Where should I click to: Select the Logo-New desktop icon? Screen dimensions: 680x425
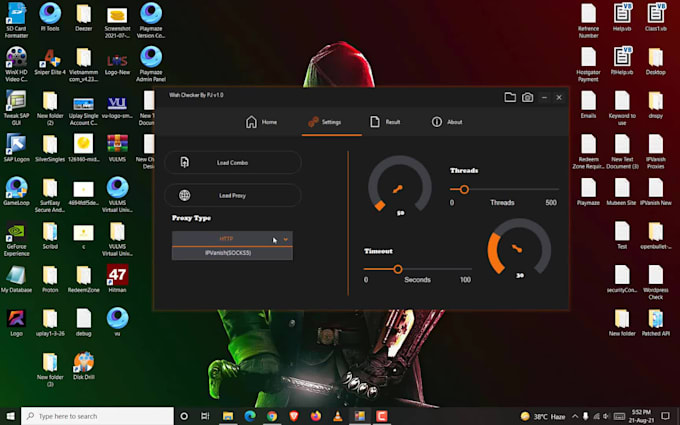[x=118, y=62]
